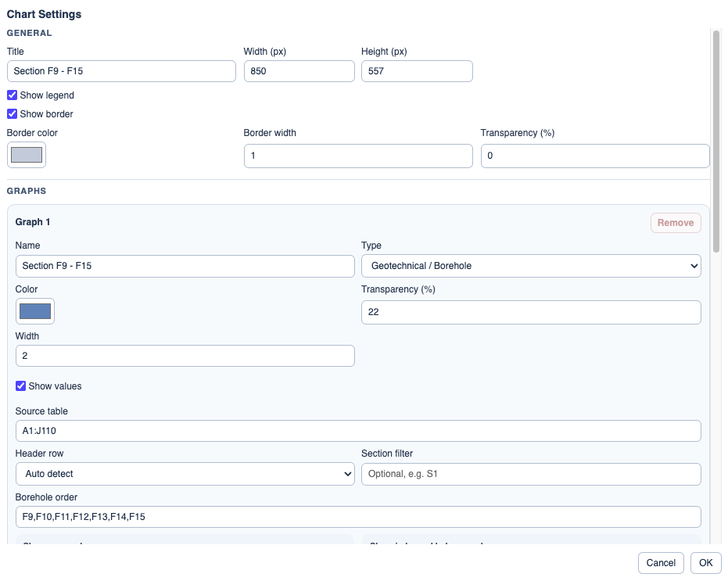This screenshot has height=581, width=728.
Task: Focus the chart Title input field
Action: (x=121, y=71)
